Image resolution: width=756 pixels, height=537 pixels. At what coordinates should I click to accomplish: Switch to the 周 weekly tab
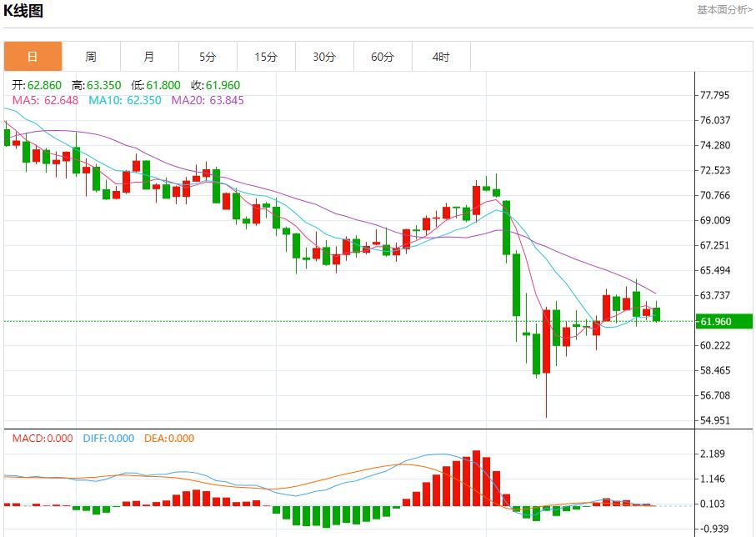pos(91,57)
